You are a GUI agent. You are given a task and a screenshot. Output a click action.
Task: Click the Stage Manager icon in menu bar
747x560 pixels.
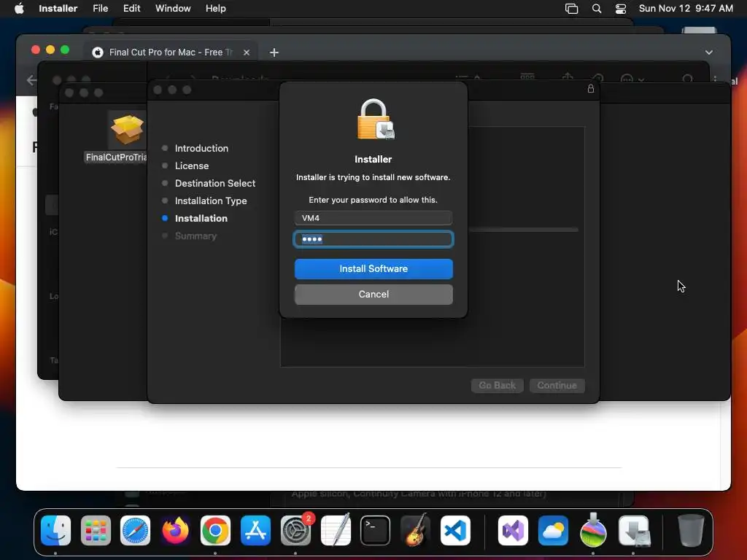point(571,9)
